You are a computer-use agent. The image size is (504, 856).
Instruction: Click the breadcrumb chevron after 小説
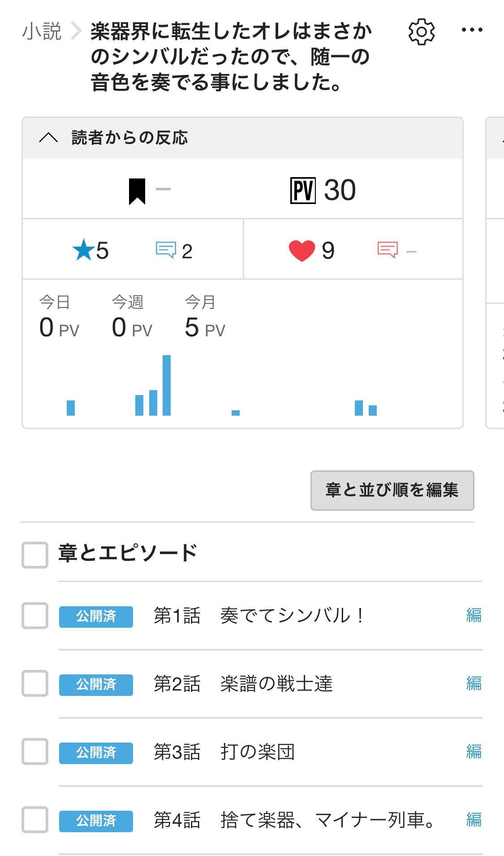coord(76,31)
